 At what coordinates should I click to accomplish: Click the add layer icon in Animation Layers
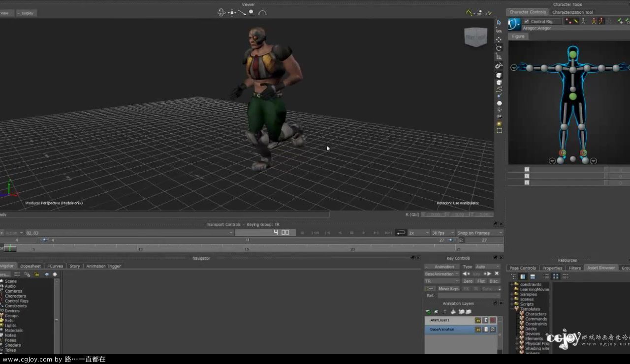coord(428,311)
